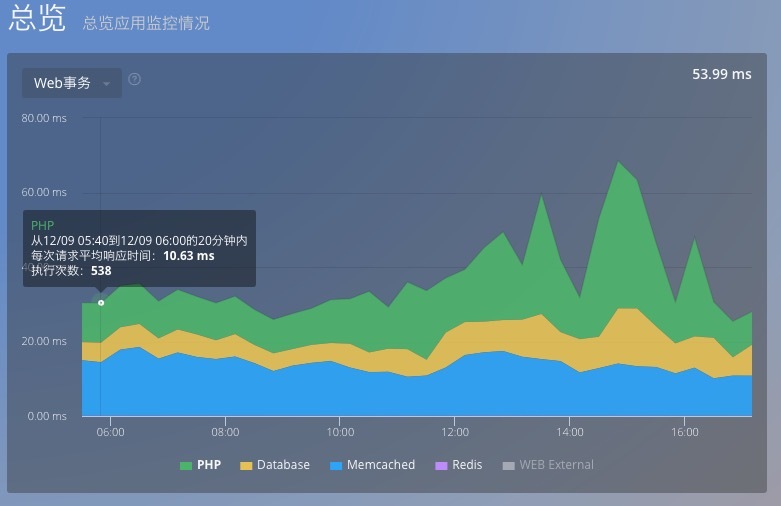Click the green PHP legend swatch
The height and width of the screenshot is (506, 781).
point(186,465)
